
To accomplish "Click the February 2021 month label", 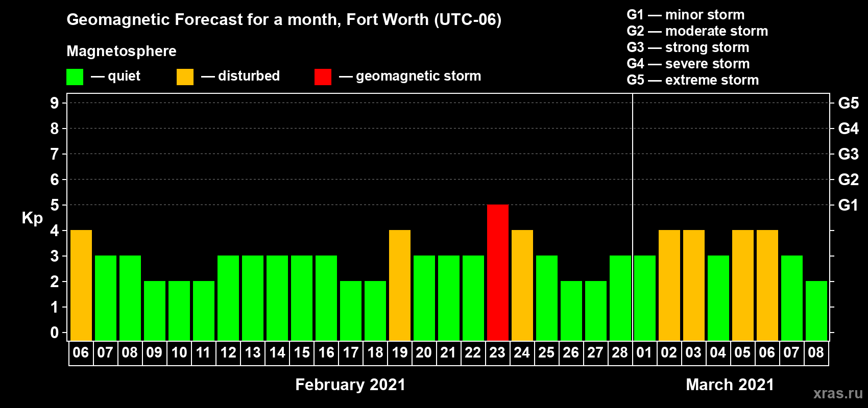I will (x=350, y=385).
